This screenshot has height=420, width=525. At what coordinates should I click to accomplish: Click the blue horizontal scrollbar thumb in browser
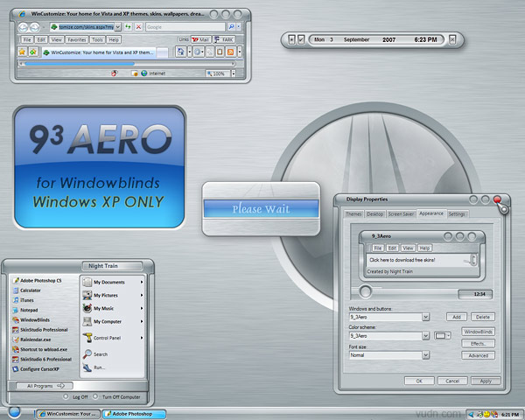click(x=80, y=63)
